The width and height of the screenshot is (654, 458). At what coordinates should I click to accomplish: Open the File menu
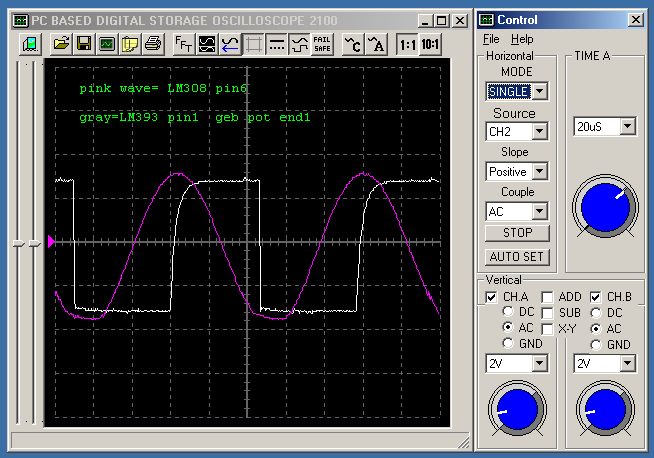tap(491, 39)
